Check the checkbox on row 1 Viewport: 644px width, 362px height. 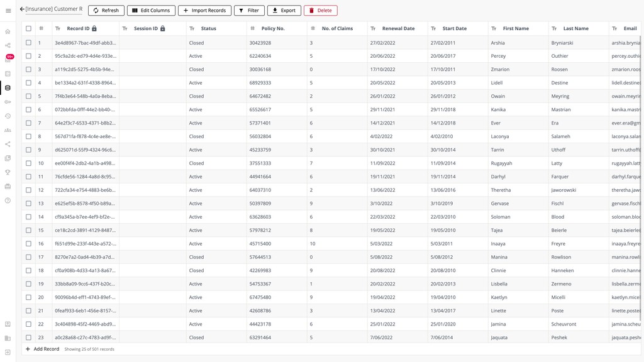[x=28, y=42]
